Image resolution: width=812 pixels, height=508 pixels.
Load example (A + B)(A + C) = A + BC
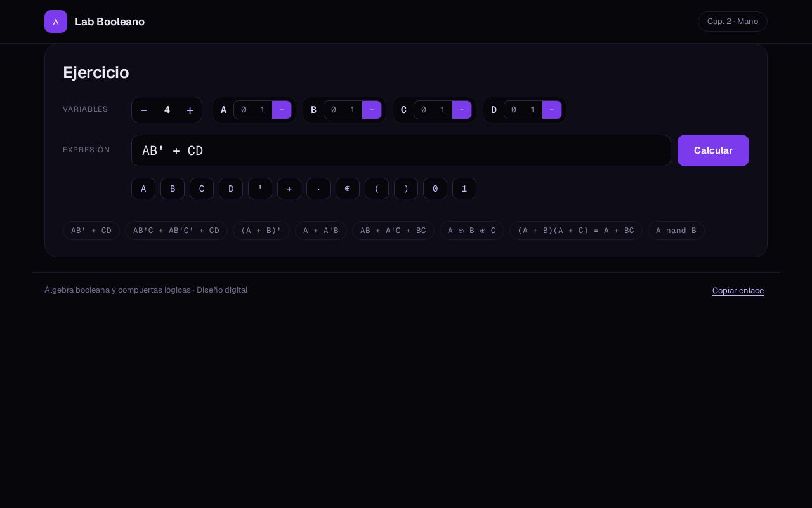pos(576,231)
